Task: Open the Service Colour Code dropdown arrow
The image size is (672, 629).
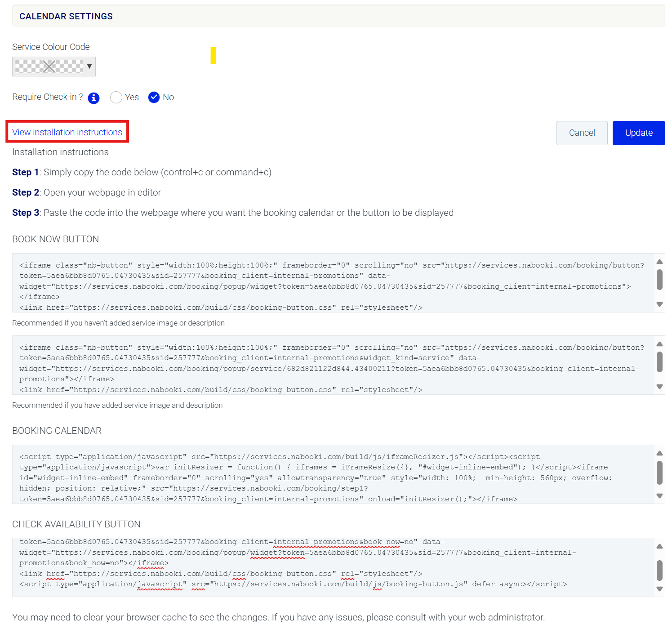Action: click(x=89, y=67)
